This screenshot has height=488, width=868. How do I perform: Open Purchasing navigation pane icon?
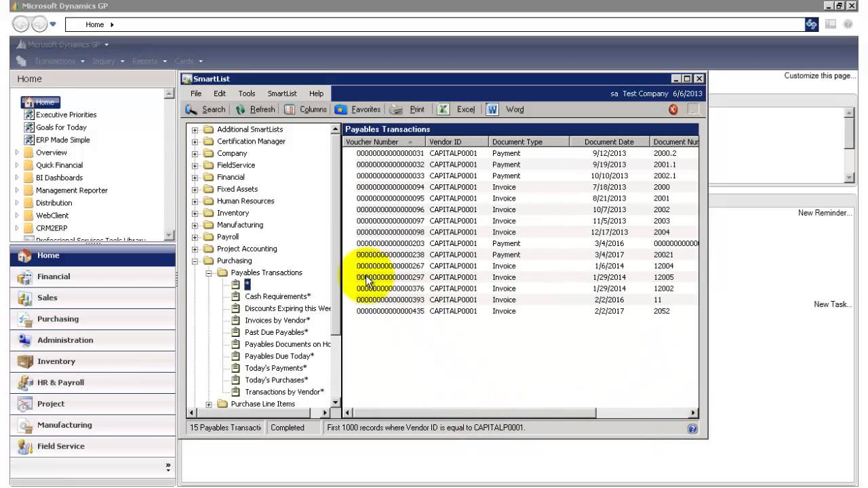[24, 319]
